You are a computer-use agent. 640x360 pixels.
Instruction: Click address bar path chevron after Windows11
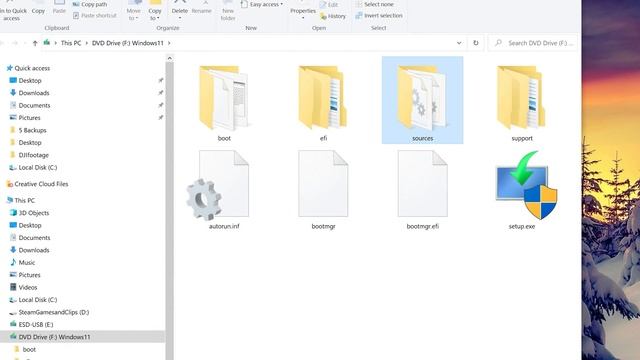[x=169, y=43]
